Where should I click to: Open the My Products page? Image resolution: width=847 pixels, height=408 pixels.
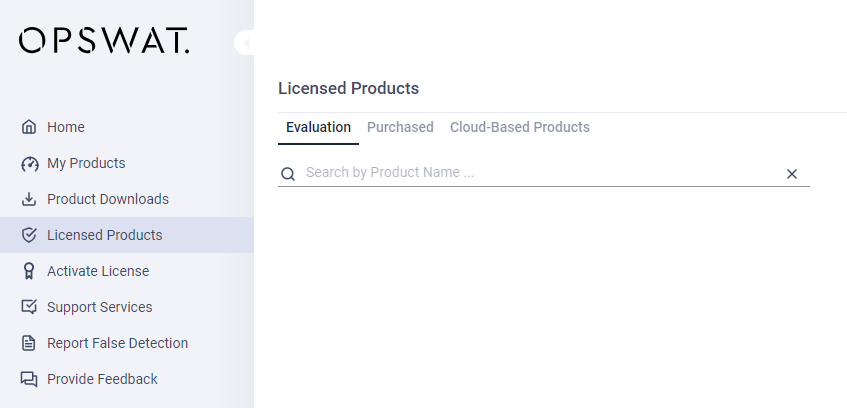click(86, 163)
